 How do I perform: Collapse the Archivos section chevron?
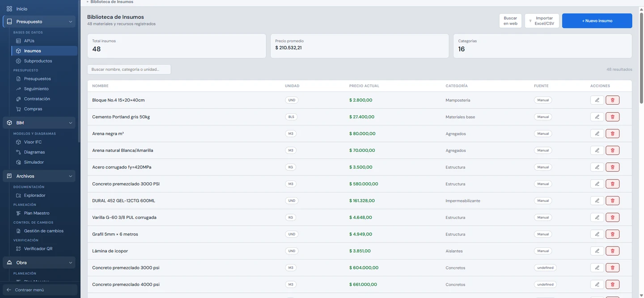(x=70, y=176)
